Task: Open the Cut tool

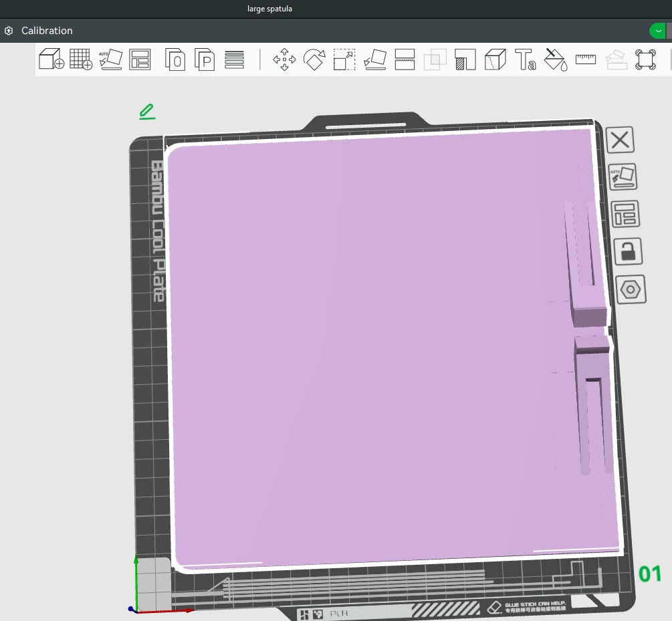Action: 405,59
